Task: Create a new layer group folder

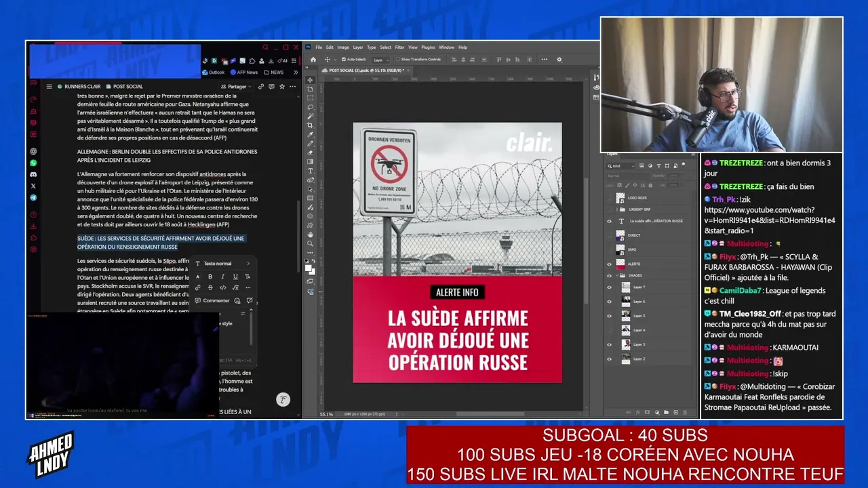Action: [x=666, y=412]
